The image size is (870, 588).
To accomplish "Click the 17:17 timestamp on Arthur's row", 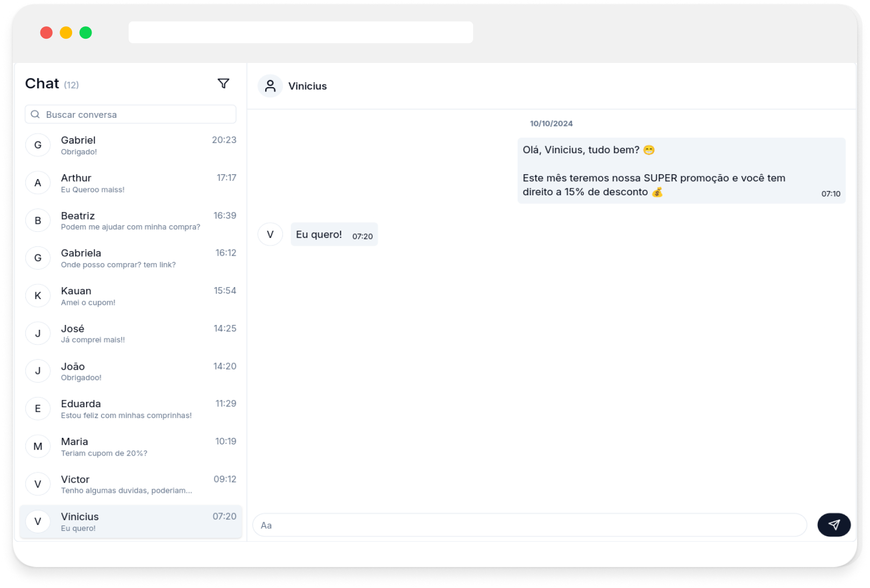I will (227, 178).
